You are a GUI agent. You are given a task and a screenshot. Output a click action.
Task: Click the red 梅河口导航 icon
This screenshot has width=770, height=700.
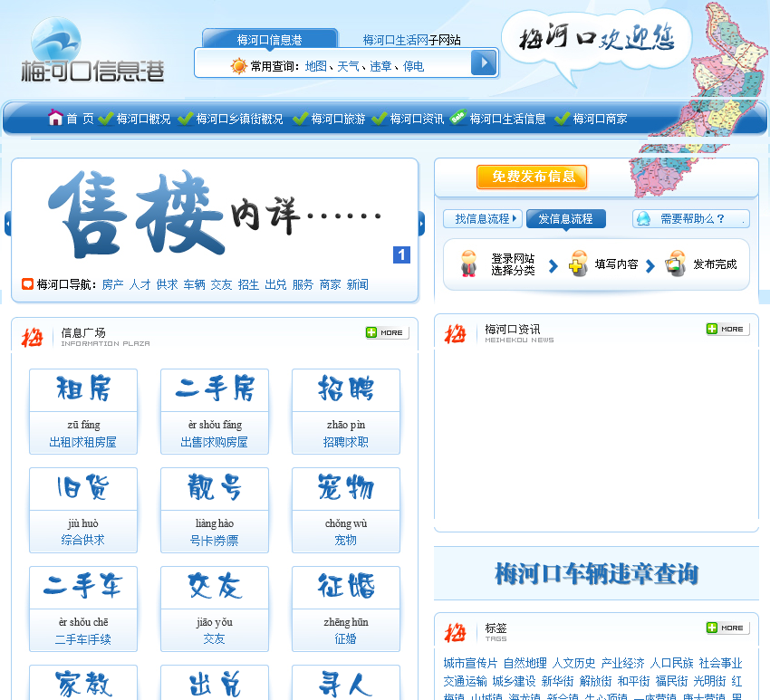pos(27,283)
